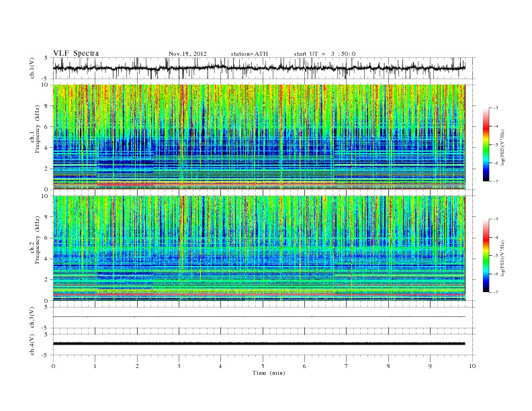532x411 pixels.
Task: Click the "8" frequency tick of ch.1 spectrogram
Action: [46, 106]
